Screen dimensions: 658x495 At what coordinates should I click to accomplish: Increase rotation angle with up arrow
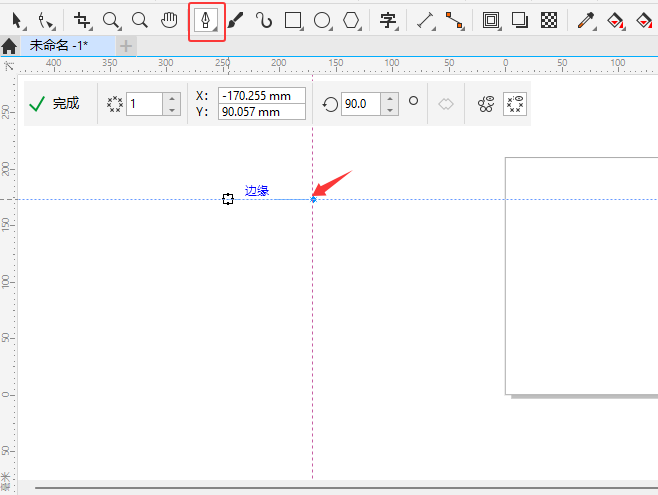(x=390, y=99)
